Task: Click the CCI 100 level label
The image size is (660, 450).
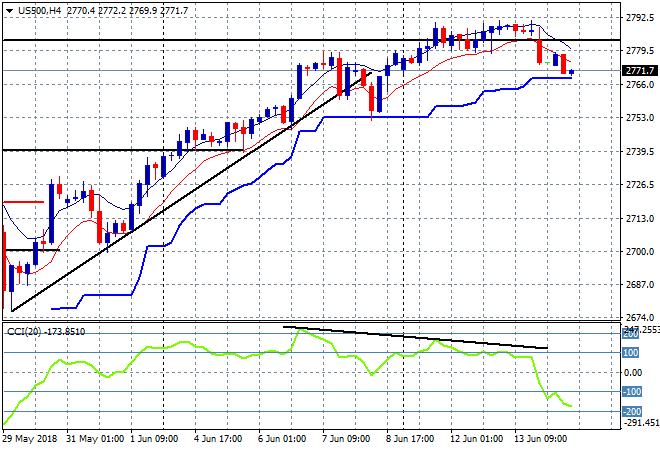Action: [631, 353]
